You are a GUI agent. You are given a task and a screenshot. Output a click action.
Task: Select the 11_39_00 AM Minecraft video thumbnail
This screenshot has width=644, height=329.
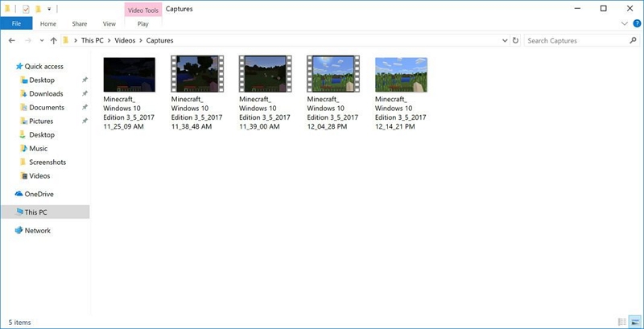pyautogui.click(x=266, y=74)
